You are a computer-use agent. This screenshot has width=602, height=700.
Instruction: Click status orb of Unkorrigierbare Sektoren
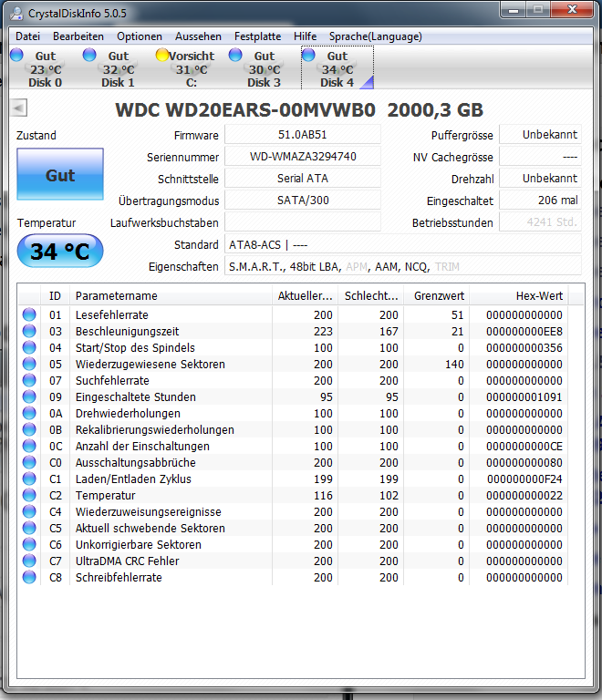pos(29,545)
